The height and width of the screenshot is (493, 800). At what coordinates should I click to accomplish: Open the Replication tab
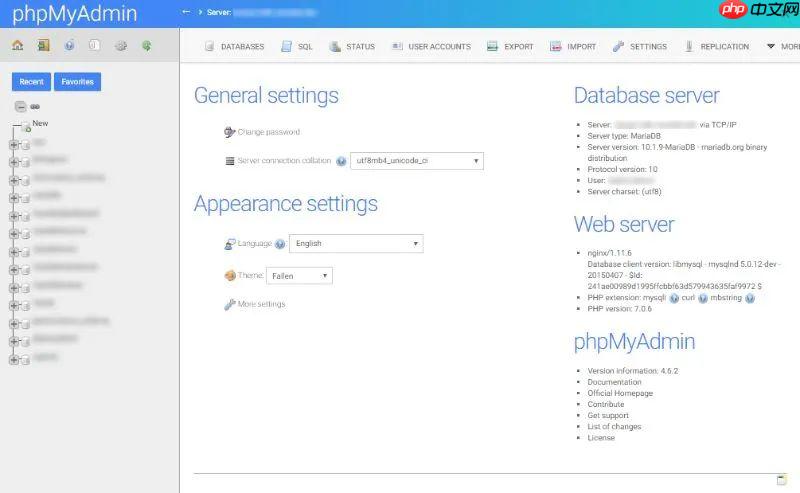[716, 46]
